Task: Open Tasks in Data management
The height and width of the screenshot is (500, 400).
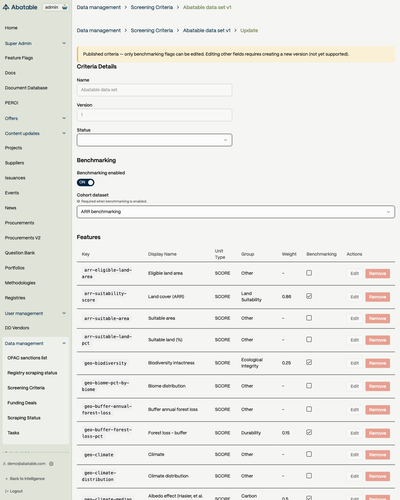Action: point(13,433)
